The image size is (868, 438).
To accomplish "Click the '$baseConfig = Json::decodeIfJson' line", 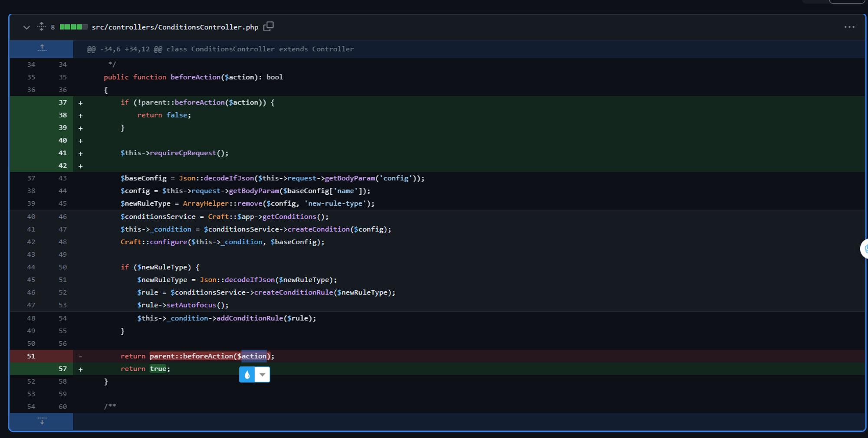I will click(273, 178).
